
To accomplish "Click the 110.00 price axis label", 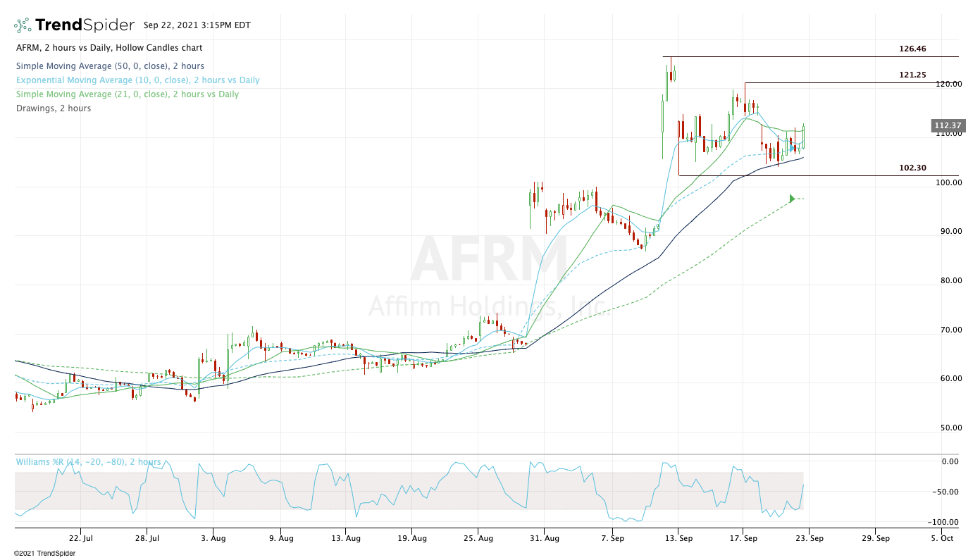I will (948, 133).
